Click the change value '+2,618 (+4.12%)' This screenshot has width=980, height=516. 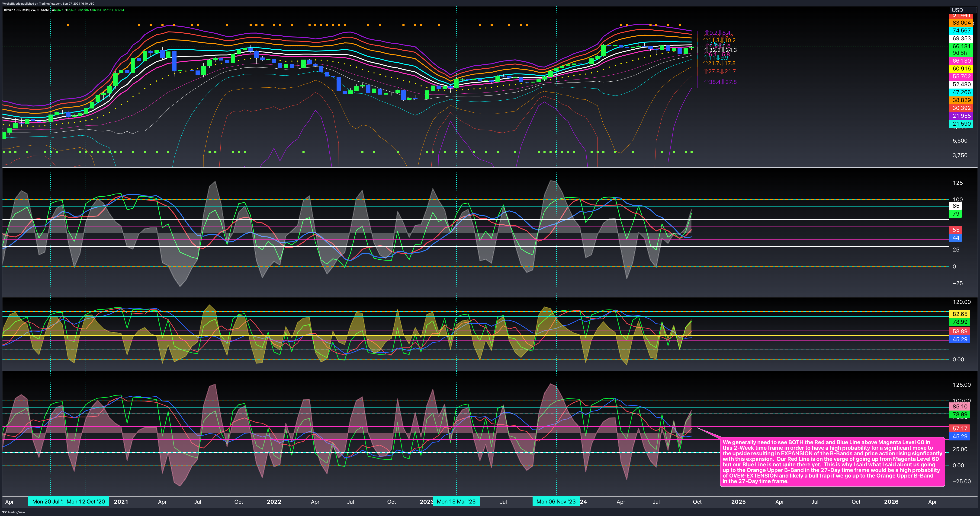113,10
